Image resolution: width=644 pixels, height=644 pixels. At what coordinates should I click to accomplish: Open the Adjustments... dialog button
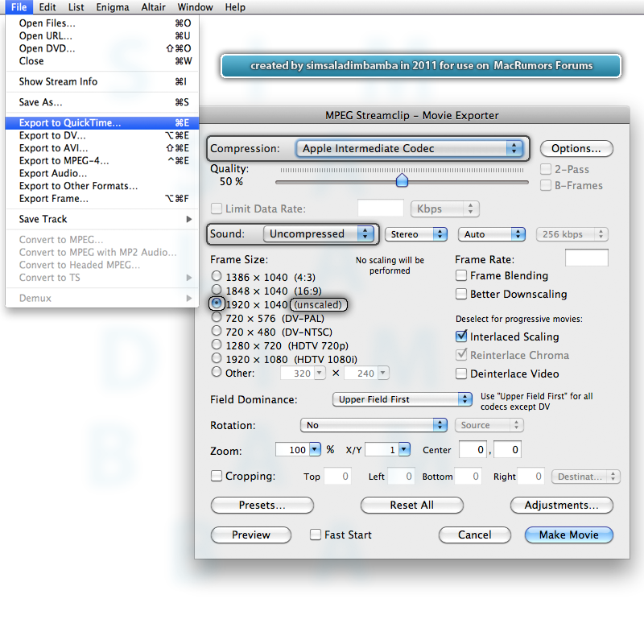pyautogui.click(x=561, y=505)
